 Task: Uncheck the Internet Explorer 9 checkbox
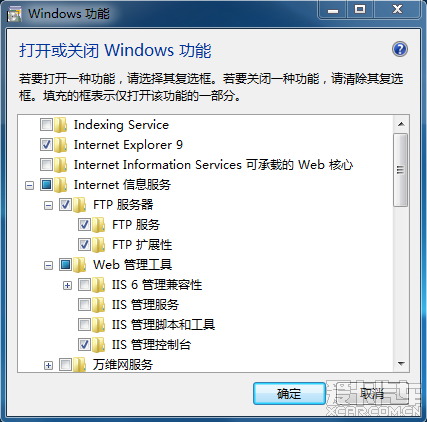pyautogui.click(x=46, y=145)
